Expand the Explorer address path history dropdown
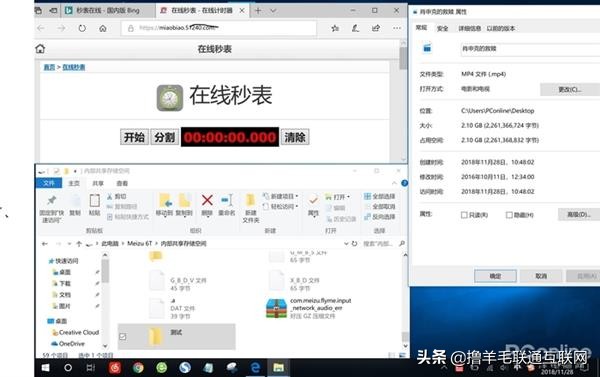This screenshot has width=600, height=377. (346, 243)
